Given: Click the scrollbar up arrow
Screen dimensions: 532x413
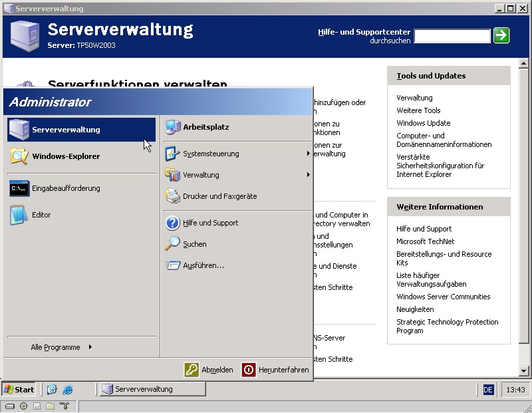Looking at the screenshot, I should [x=523, y=63].
